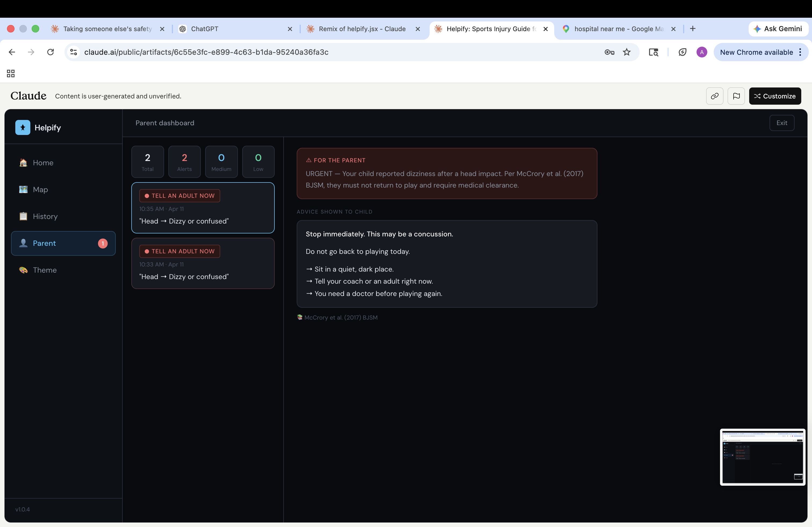Switch to the hospital near me tab
The height and width of the screenshot is (527, 812).
click(618, 29)
